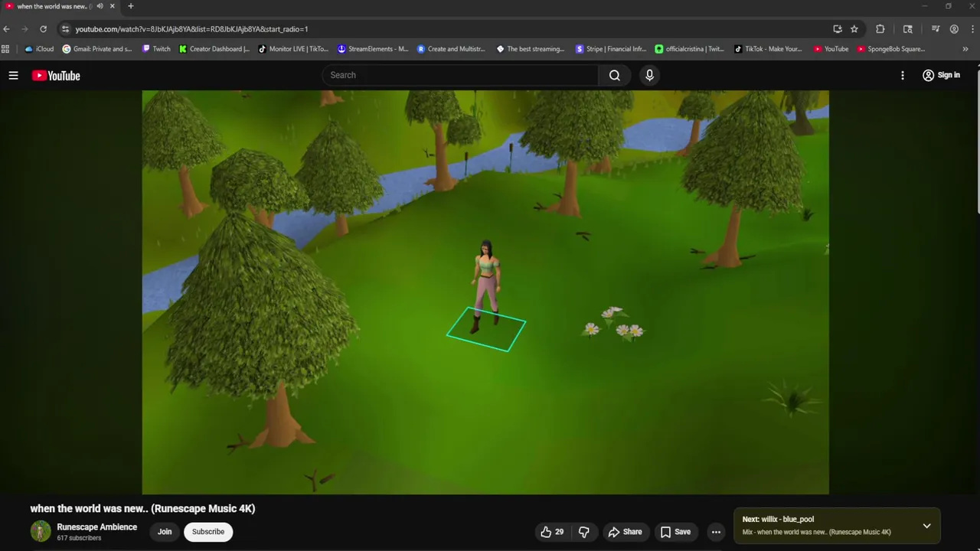Expand the Next playlist panel chevron
This screenshot has width=980, height=551.
click(x=926, y=526)
